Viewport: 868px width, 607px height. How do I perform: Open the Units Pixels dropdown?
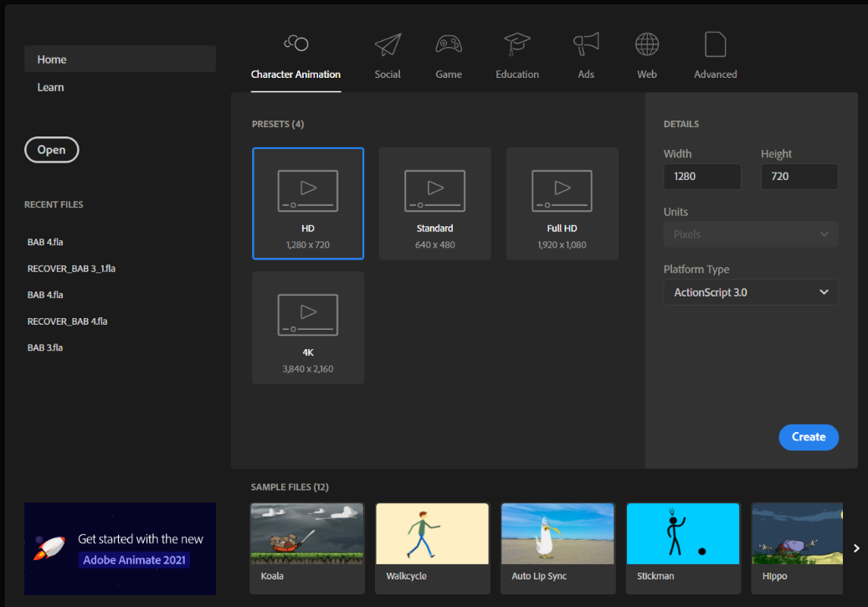pos(750,234)
